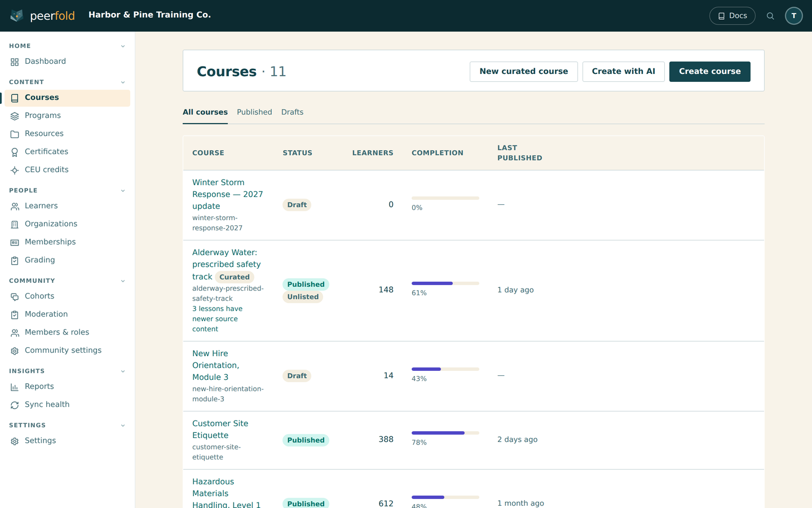The width and height of the screenshot is (812, 508).
Task: Open the user avatar menu T
Action: point(794,16)
